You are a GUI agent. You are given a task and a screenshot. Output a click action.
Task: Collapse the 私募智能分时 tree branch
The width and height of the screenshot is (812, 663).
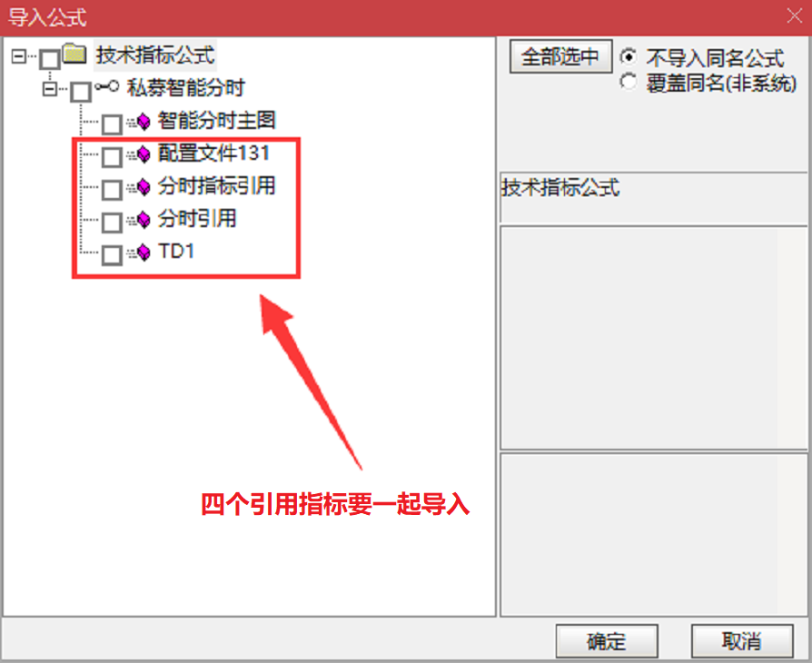[50, 89]
